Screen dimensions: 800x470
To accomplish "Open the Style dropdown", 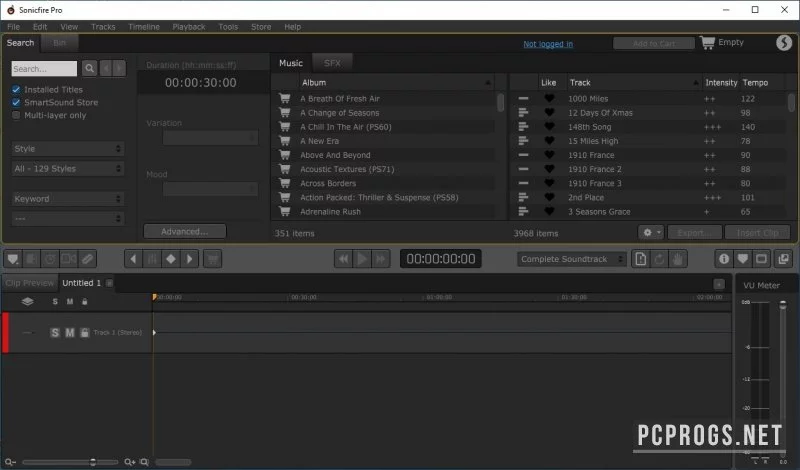I will click(67, 149).
